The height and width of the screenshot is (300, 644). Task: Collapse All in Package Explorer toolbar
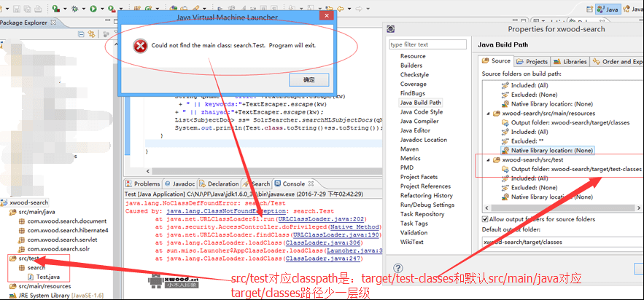pyautogui.click(x=81, y=34)
